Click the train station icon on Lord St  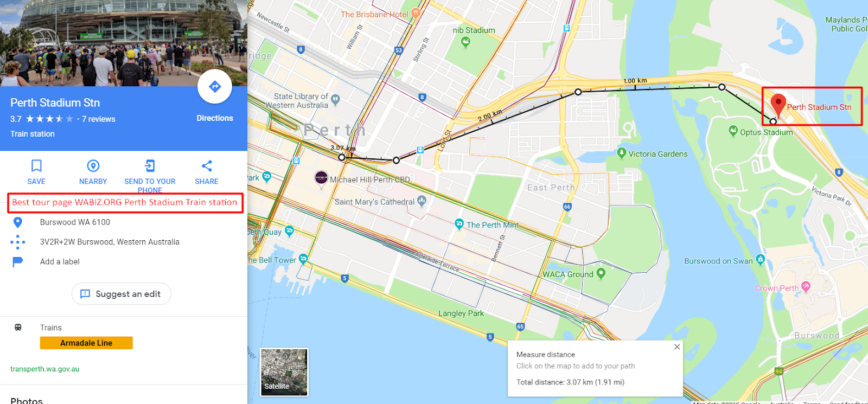tap(420, 150)
